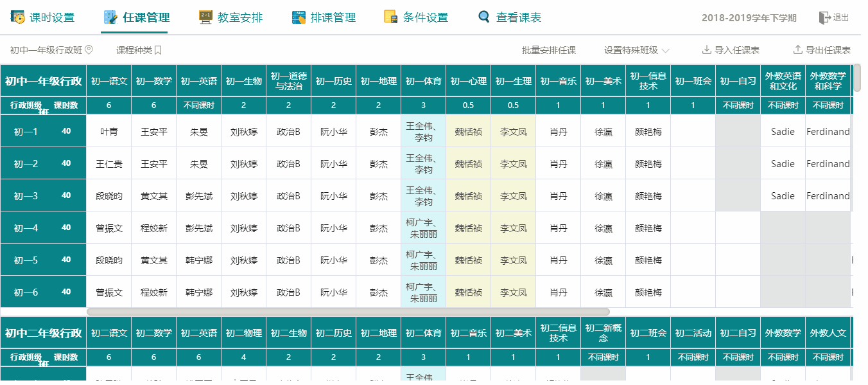Screen dimensions: 868x385
Task: Click 课程种类 filter label
Action: 134,50
